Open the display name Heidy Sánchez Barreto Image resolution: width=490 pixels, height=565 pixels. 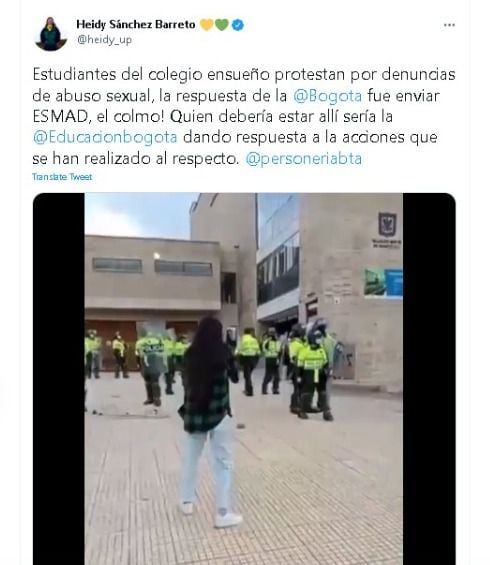coord(136,25)
